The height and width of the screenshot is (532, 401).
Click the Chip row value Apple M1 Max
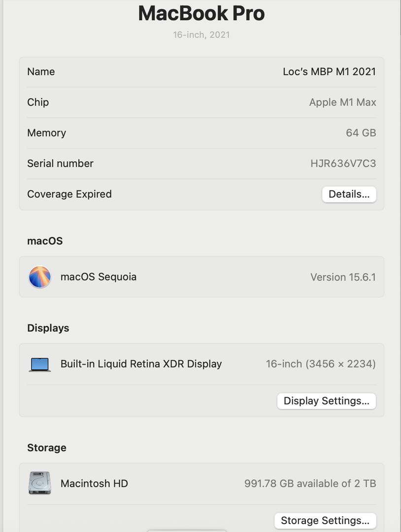tap(343, 102)
